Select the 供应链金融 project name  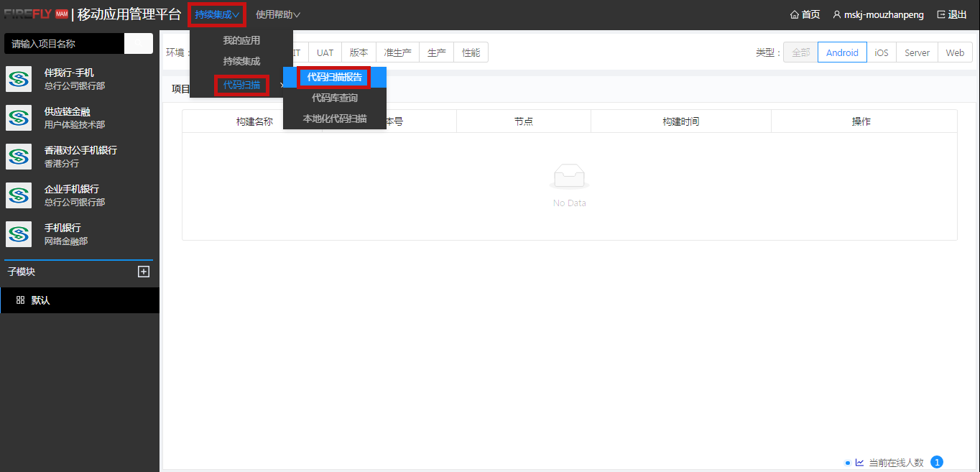click(68, 111)
